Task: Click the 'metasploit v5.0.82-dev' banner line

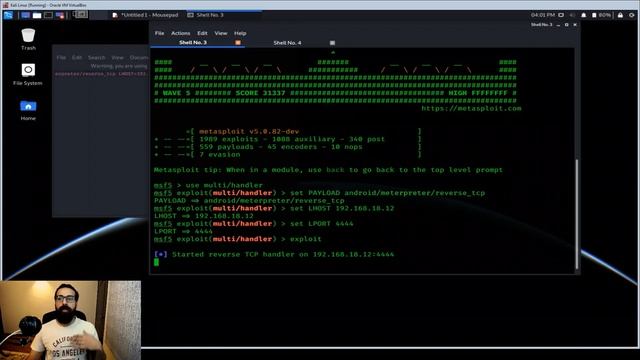Action: click(249, 131)
